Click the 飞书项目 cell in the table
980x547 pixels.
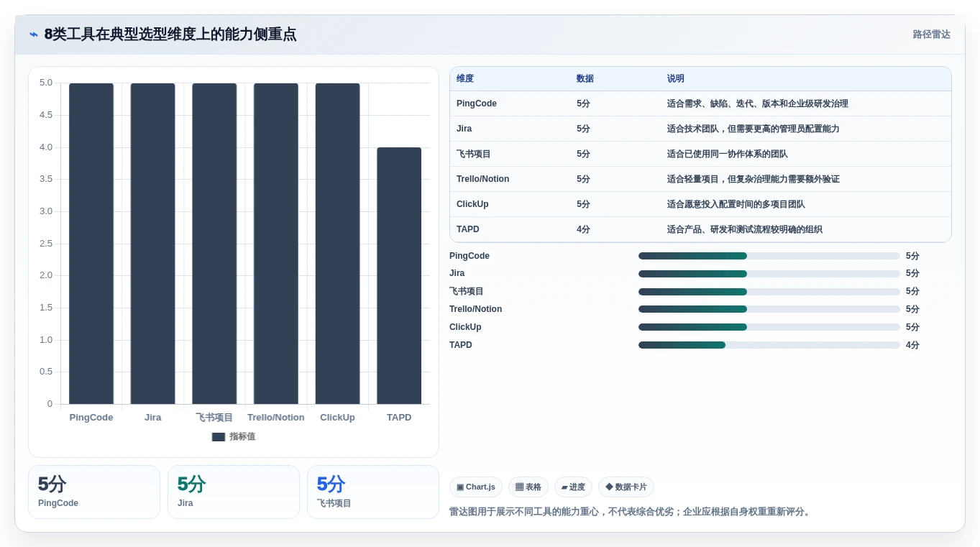tap(474, 154)
